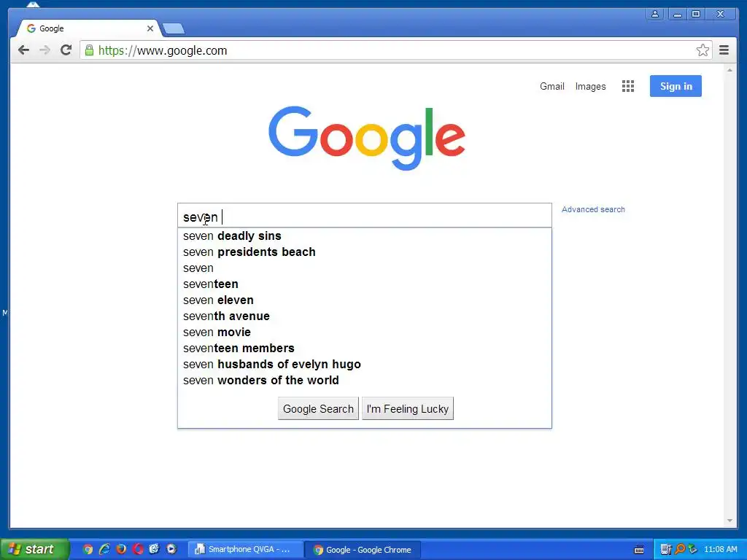Open Images link
Image resolution: width=747 pixels, height=560 pixels.
tap(590, 86)
